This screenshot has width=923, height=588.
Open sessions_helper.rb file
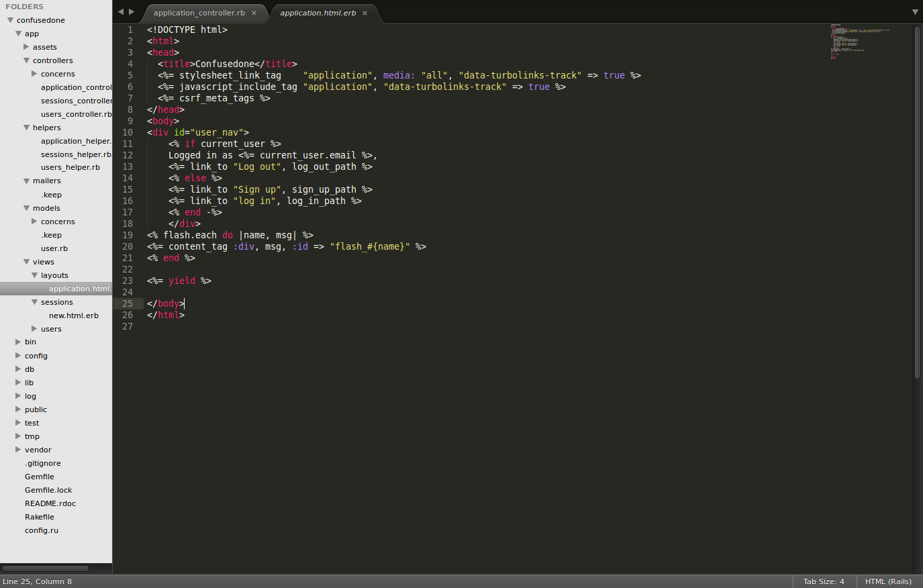76,154
